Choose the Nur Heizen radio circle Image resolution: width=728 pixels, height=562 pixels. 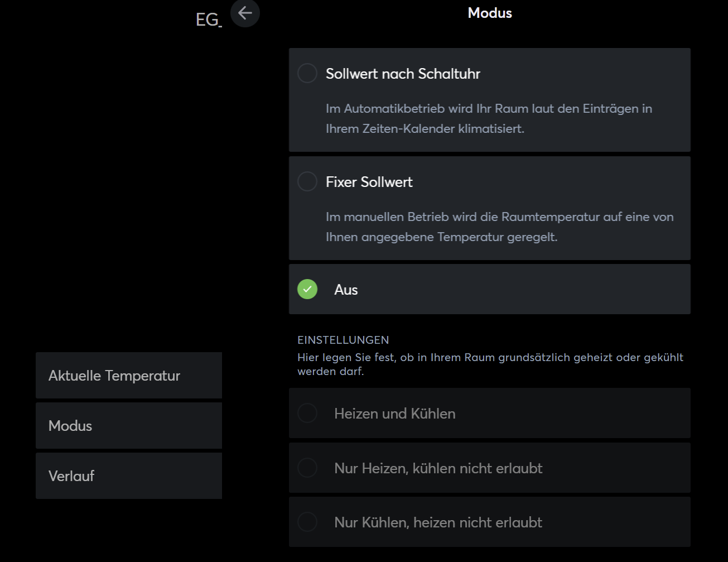[x=307, y=468]
